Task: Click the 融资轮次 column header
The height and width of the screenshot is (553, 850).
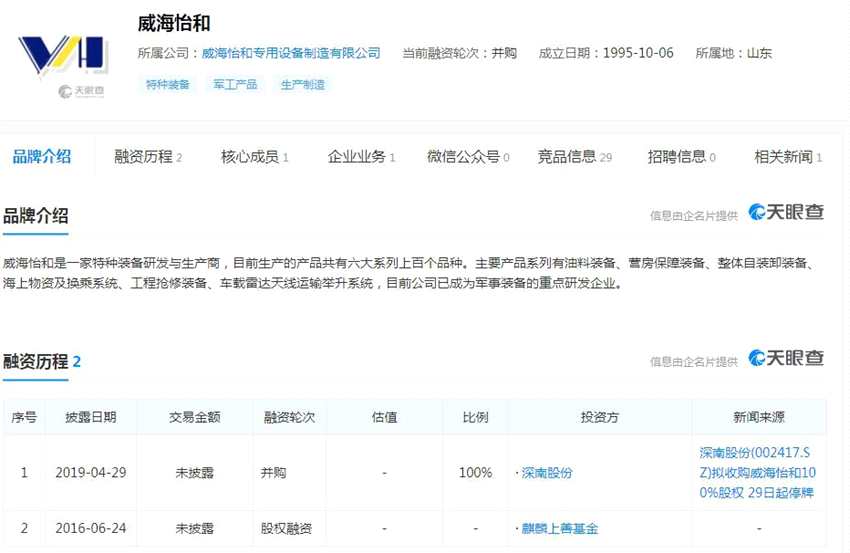Action: click(x=289, y=417)
